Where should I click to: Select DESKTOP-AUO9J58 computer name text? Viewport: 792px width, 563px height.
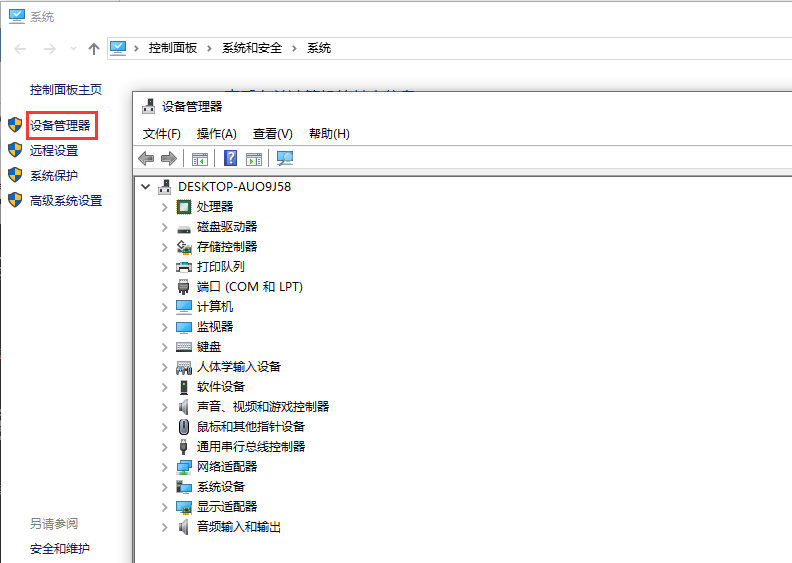[234, 187]
